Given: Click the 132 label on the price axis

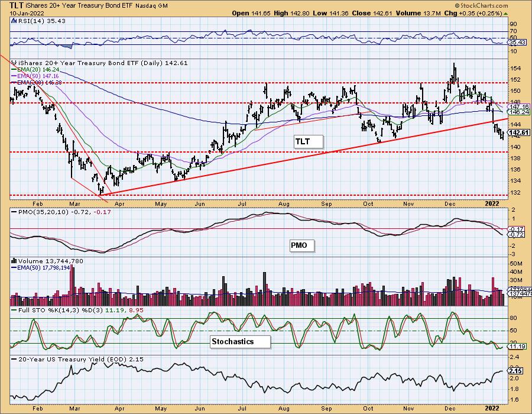Looking at the screenshot, I should pyautogui.click(x=515, y=192).
